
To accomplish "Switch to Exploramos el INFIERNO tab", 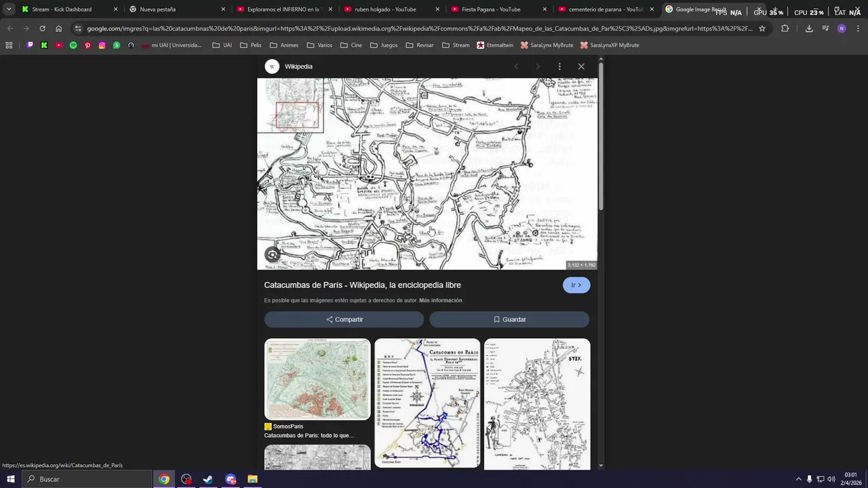I will click(x=284, y=9).
